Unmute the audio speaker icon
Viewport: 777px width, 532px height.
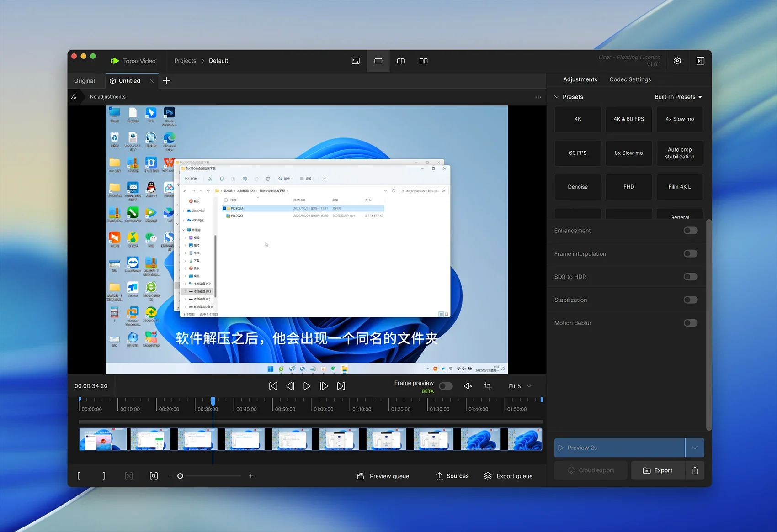click(x=468, y=386)
